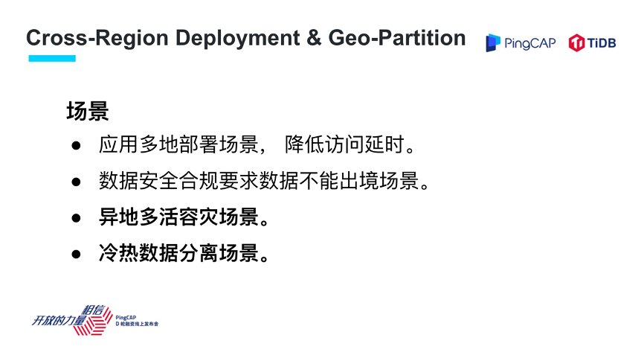Click the red TiDB cube icon

[576, 42]
